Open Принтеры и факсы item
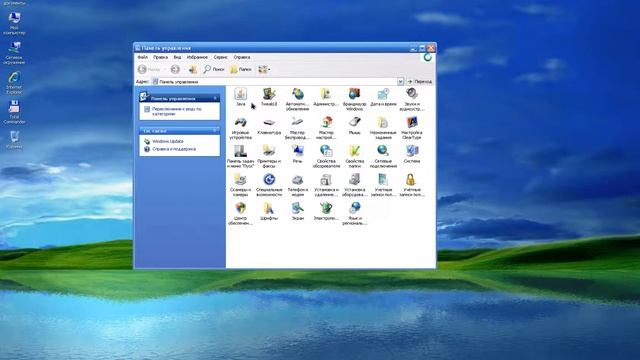The width and height of the screenshot is (640, 360). pos(269,156)
